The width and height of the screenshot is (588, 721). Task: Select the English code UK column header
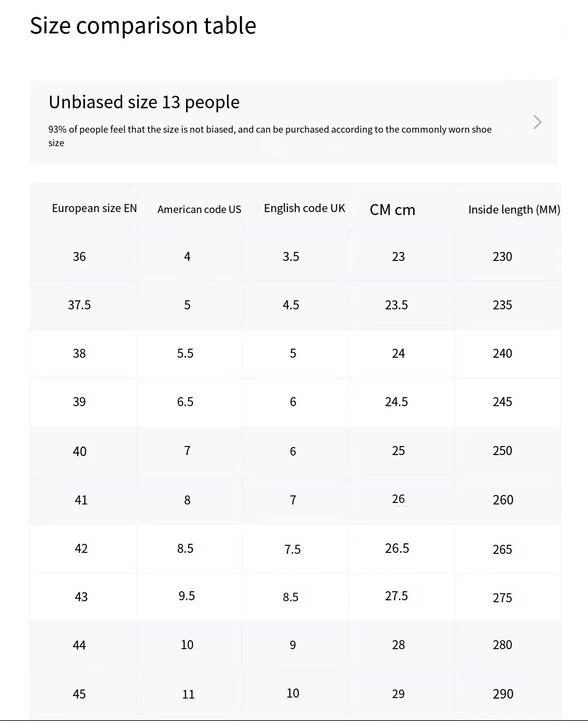[305, 209]
